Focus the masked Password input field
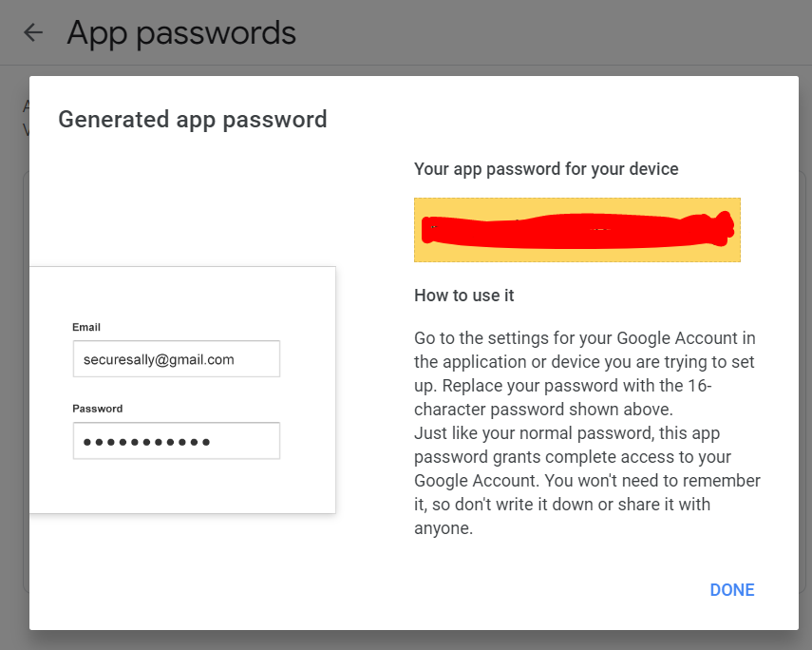This screenshot has width=812, height=650. pos(177,441)
